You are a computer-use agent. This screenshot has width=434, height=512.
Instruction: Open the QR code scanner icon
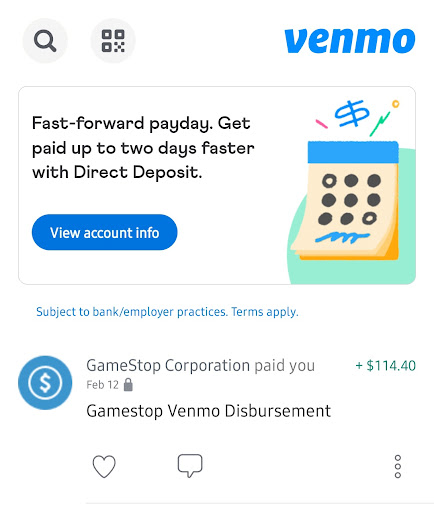(113, 41)
